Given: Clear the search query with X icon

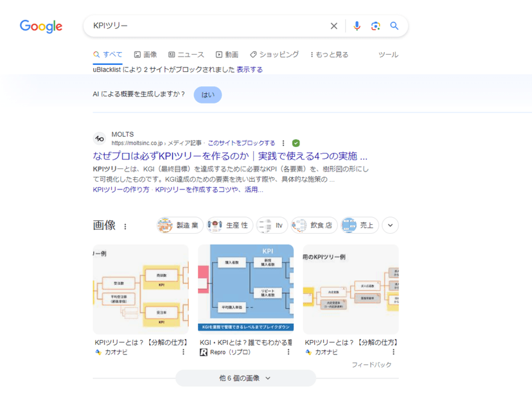Looking at the screenshot, I should [334, 26].
